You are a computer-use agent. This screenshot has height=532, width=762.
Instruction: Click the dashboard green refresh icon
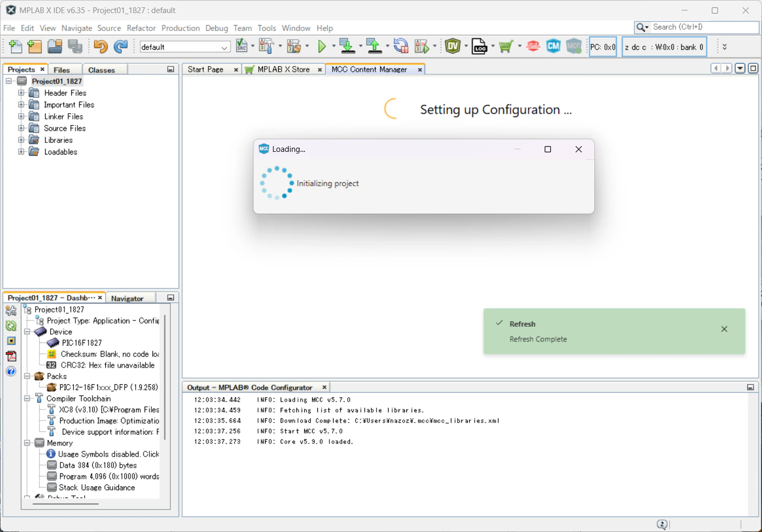point(11,326)
